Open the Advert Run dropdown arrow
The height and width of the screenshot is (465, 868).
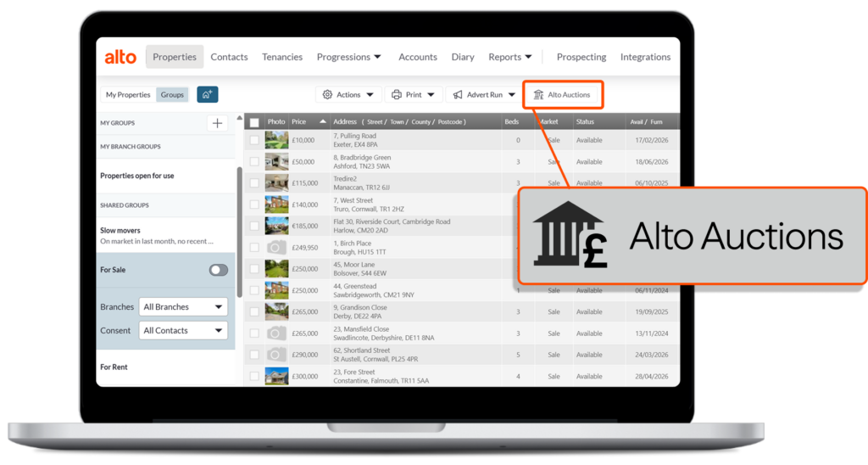pos(511,95)
